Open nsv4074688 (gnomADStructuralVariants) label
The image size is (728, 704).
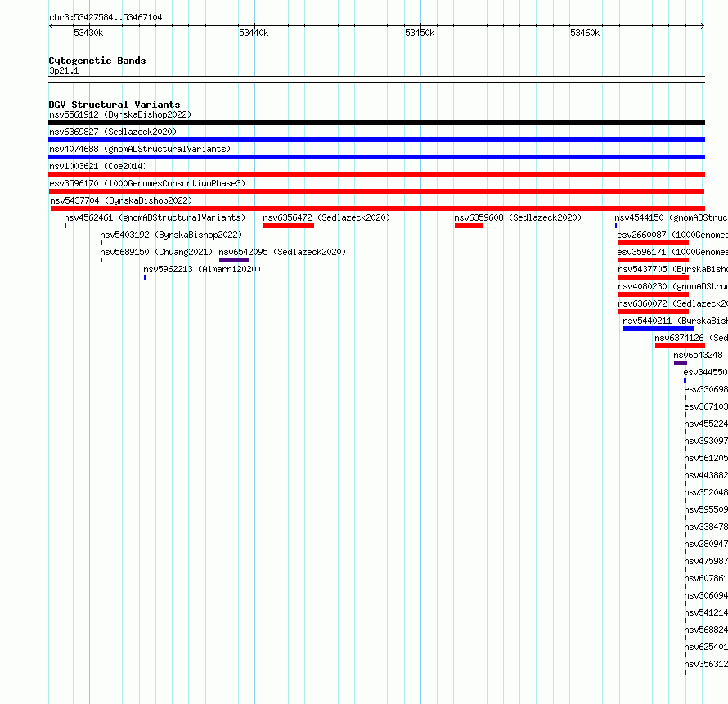tap(140, 149)
